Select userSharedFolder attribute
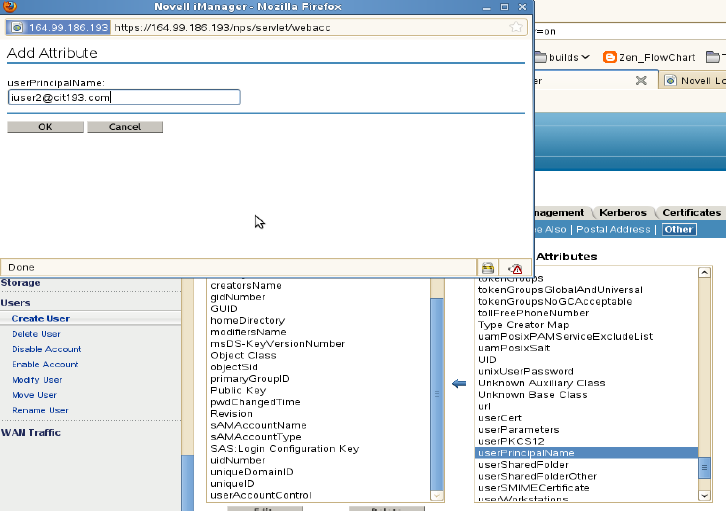 pyautogui.click(x=523, y=464)
